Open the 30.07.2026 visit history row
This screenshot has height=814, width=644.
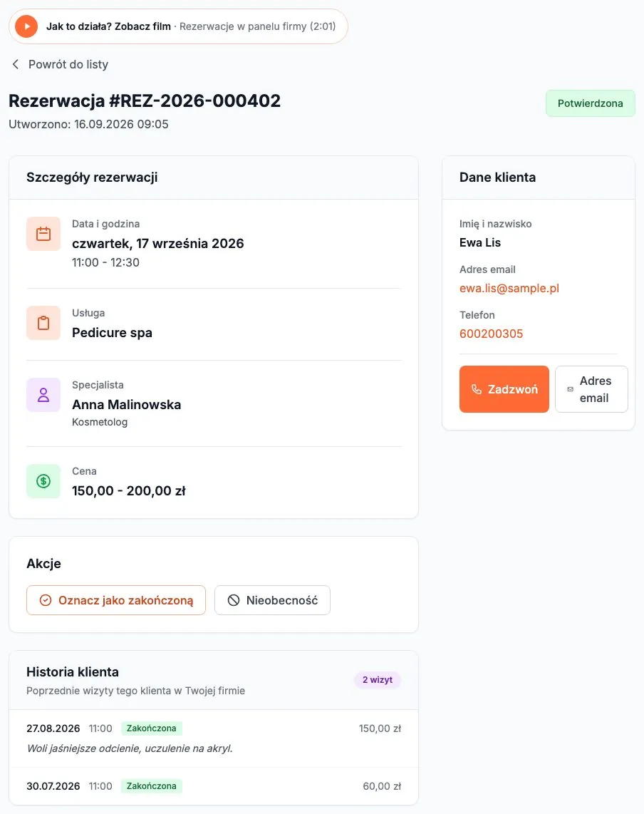coord(214,786)
